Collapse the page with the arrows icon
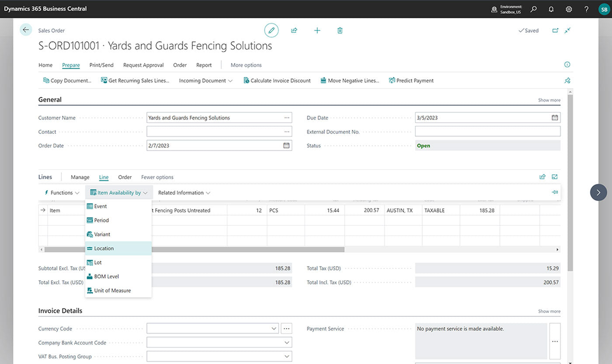Screen dimensions: 612x364 [x=567, y=30]
